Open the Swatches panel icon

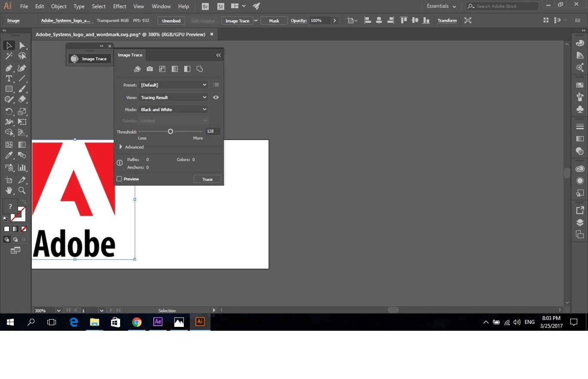point(580,85)
